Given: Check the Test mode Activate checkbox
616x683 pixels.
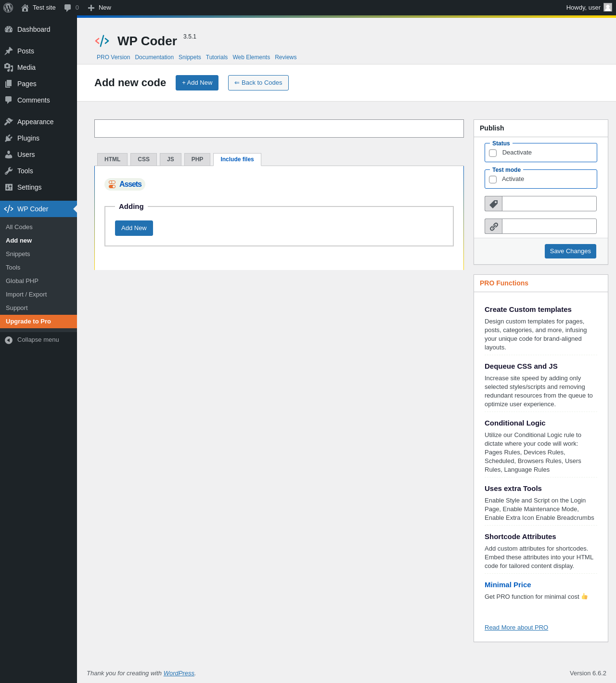Looking at the screenshot, I should tap(493, 180).
